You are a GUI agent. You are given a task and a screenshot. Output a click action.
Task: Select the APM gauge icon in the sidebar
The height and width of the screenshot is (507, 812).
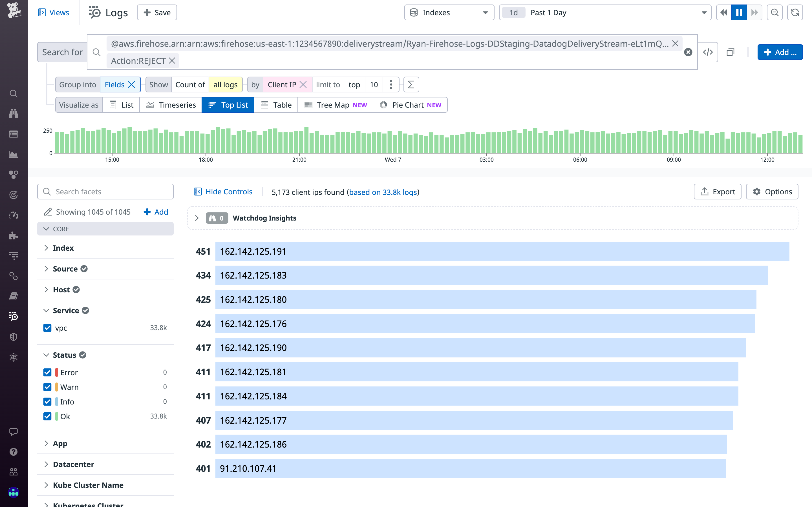pos(14,215)
